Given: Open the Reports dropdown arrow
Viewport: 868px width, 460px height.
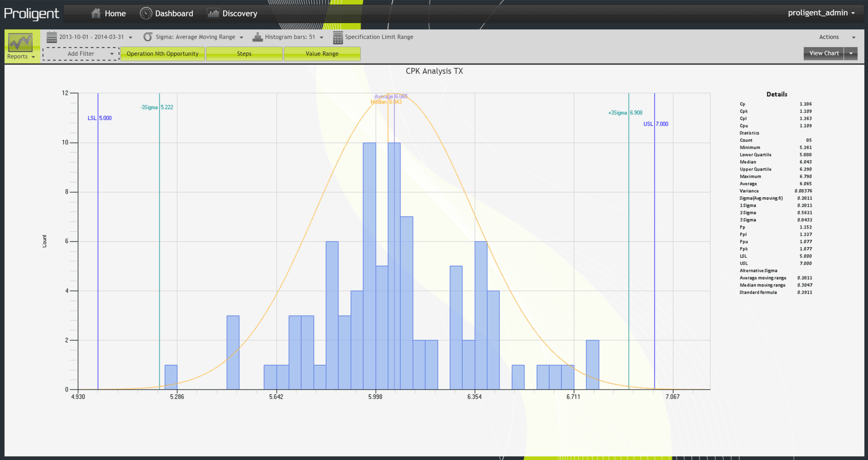Looking at the screenshot, I should [x=33, y=57].
